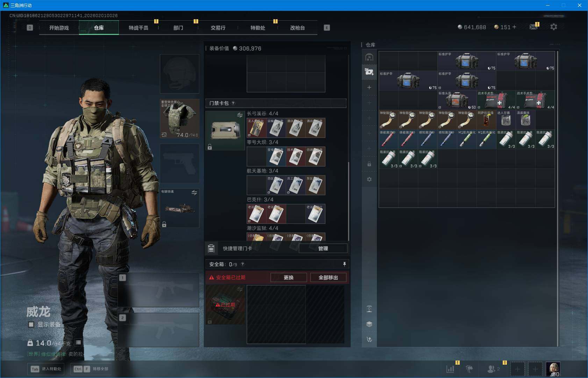Click the 门禁卡包 question mark help icon
Screen dimensions: 588x378
pyautogui.click(x=233, y=103)
